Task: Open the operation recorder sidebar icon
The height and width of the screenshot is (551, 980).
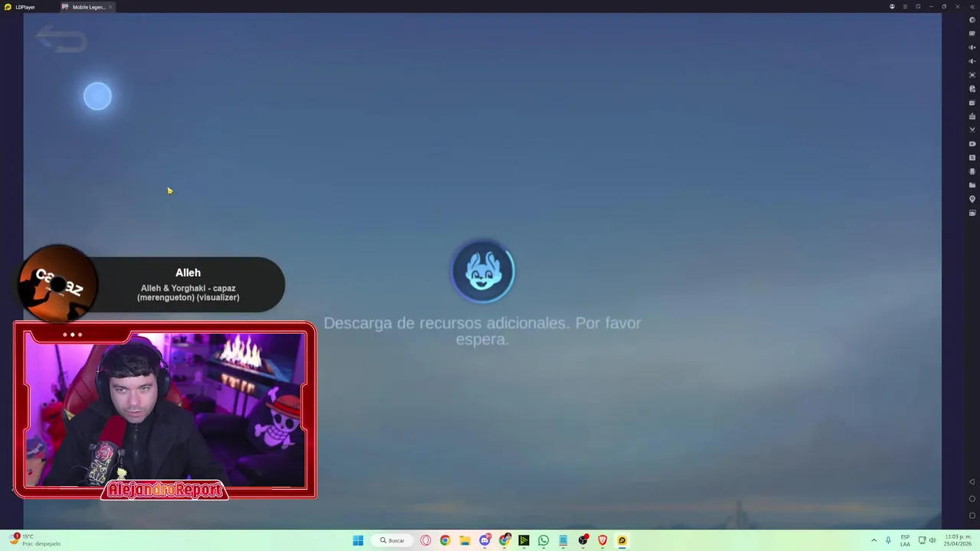Action: tap(972, 89)
